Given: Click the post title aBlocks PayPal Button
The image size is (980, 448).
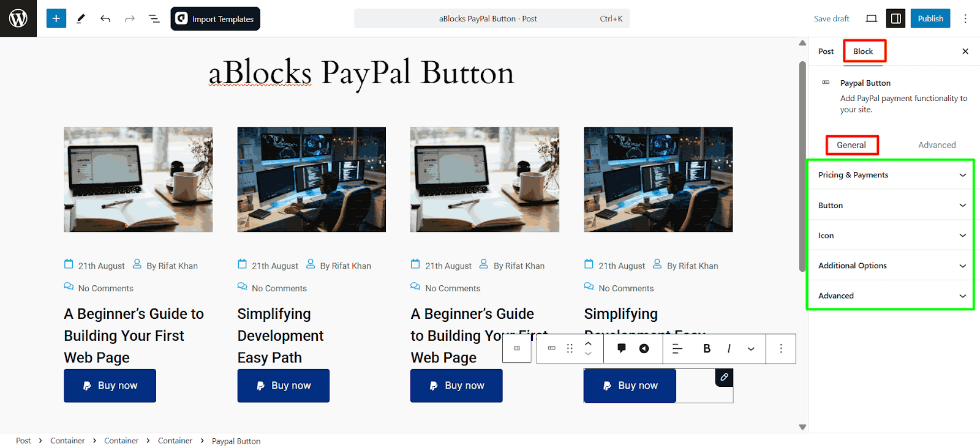Looking at the screenshot, I should point(361,73).
